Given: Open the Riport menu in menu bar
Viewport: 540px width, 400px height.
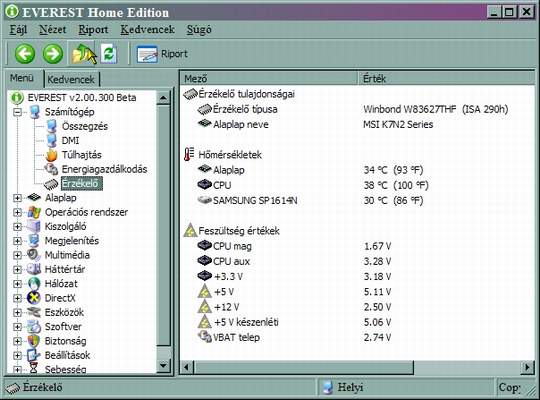Looking at the screenshot, I should [93, 30].
